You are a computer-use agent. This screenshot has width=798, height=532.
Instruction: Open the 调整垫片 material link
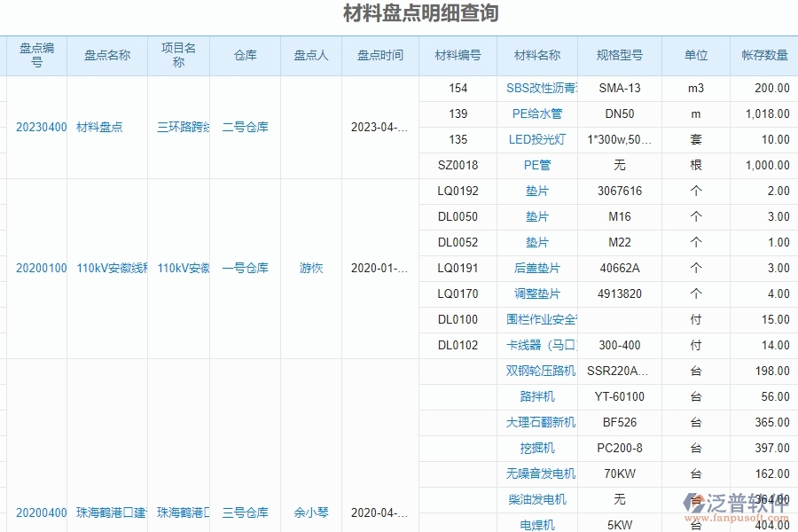click(x=536, y=293)
